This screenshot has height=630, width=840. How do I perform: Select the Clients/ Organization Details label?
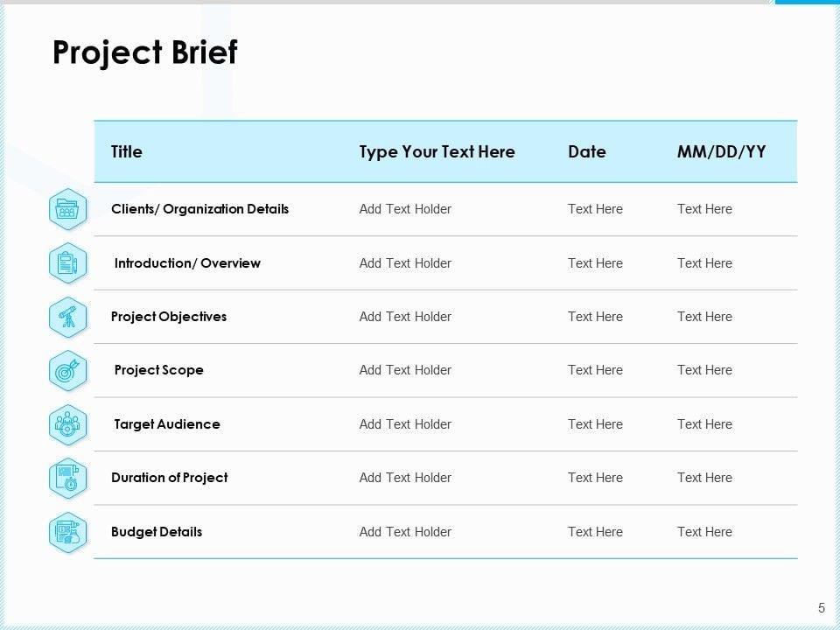(x=199, y=209)
